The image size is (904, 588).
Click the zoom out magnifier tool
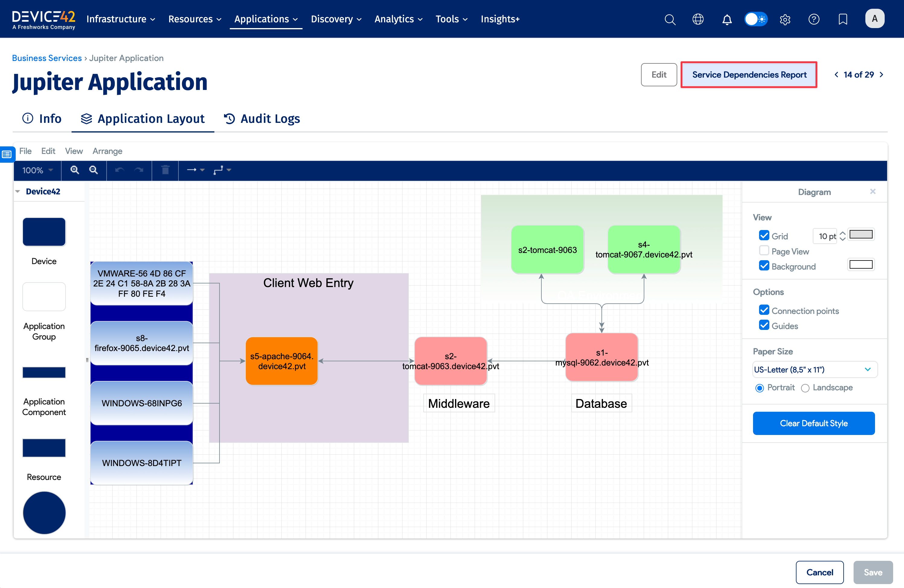(94, 170)
